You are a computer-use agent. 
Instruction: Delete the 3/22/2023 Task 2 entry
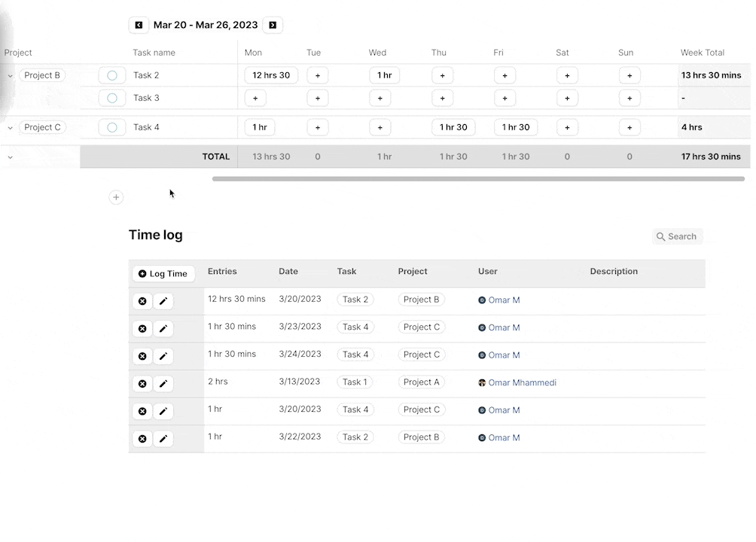(142, 439)
